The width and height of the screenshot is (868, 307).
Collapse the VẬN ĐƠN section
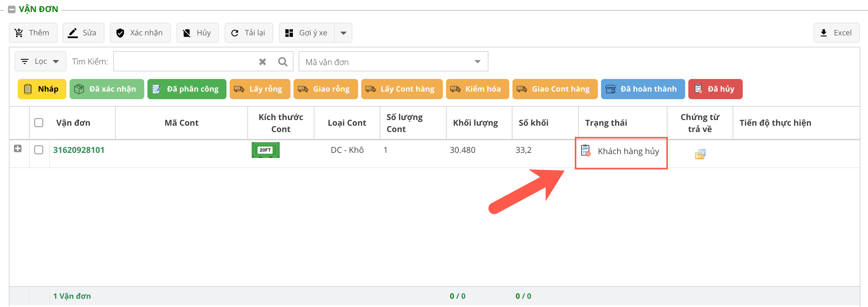pos(11,9)
